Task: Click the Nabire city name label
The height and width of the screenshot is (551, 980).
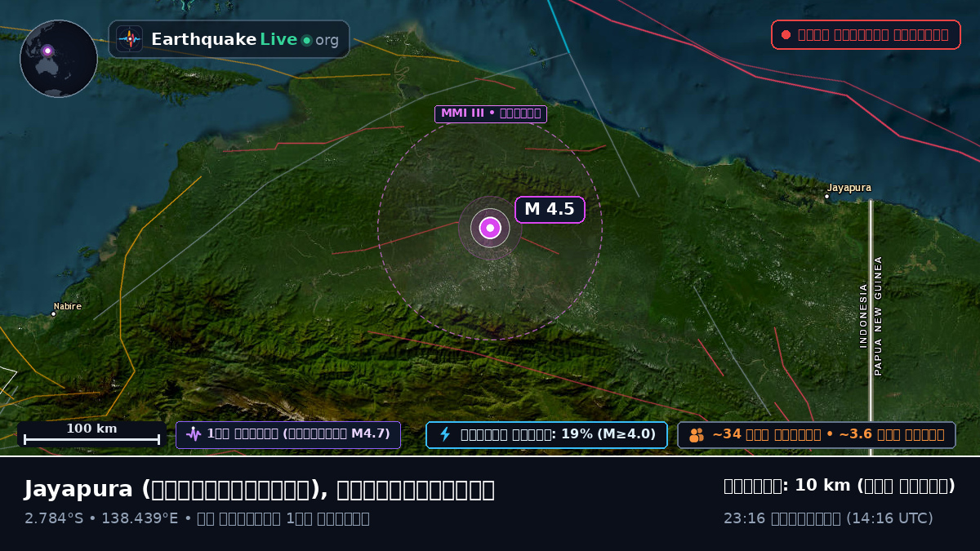Action: [x=68, y=306]
